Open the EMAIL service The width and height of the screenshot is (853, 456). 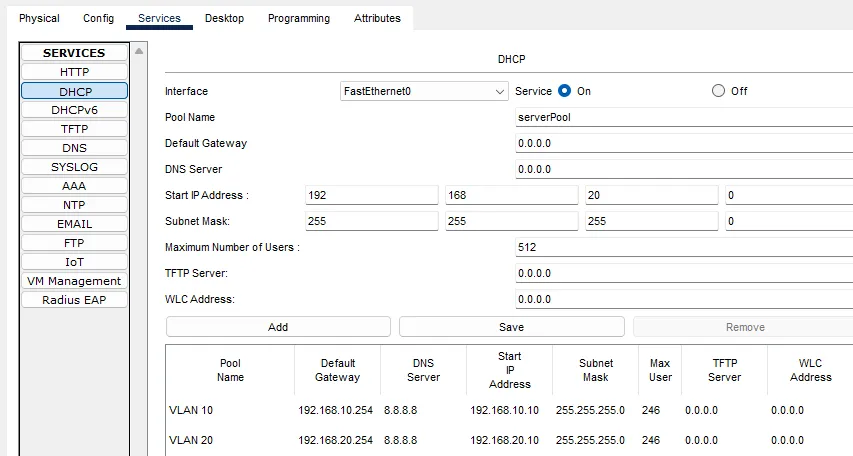(75, 224)
